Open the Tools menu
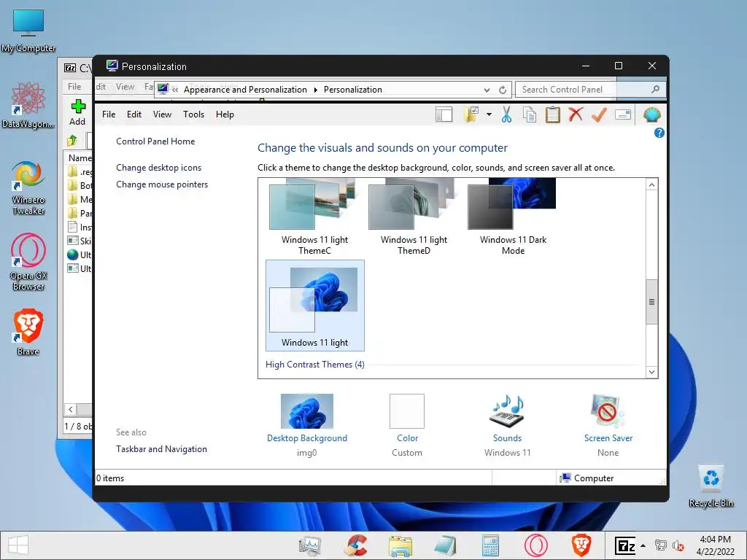The height and width of the screenshot is (560, 747). (x=193, y=114)
